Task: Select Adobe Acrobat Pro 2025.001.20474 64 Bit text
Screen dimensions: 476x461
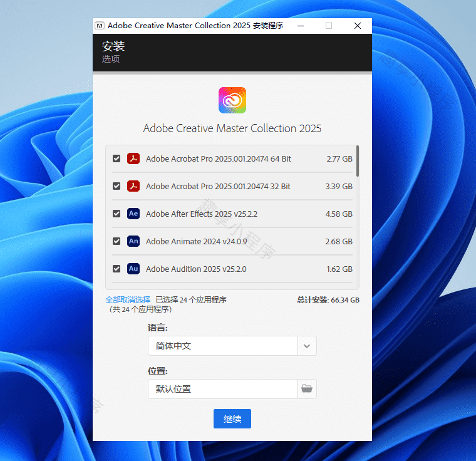Action: tap(218, 159)
